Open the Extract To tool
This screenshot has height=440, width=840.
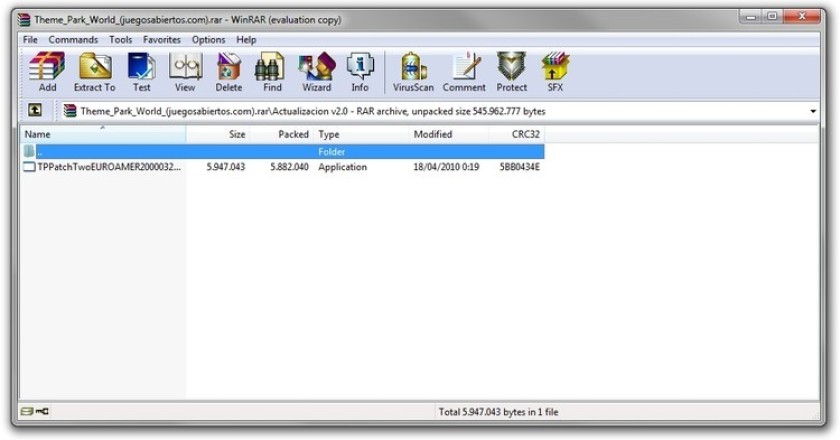coord(95,72)
